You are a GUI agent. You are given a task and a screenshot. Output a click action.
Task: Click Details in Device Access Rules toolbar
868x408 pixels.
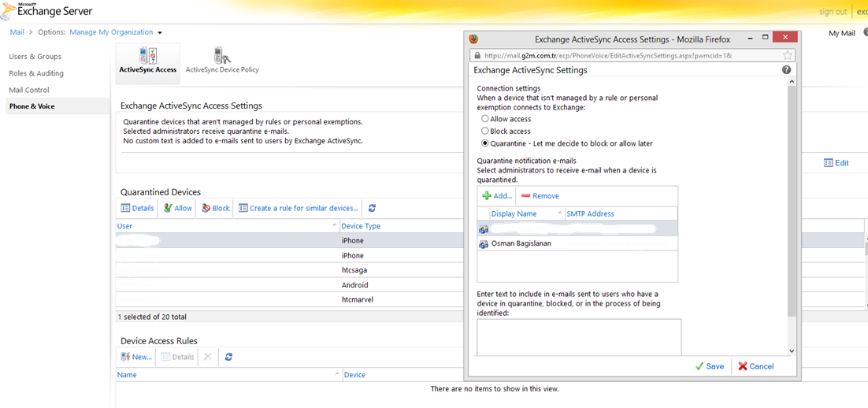click(178, 357)
